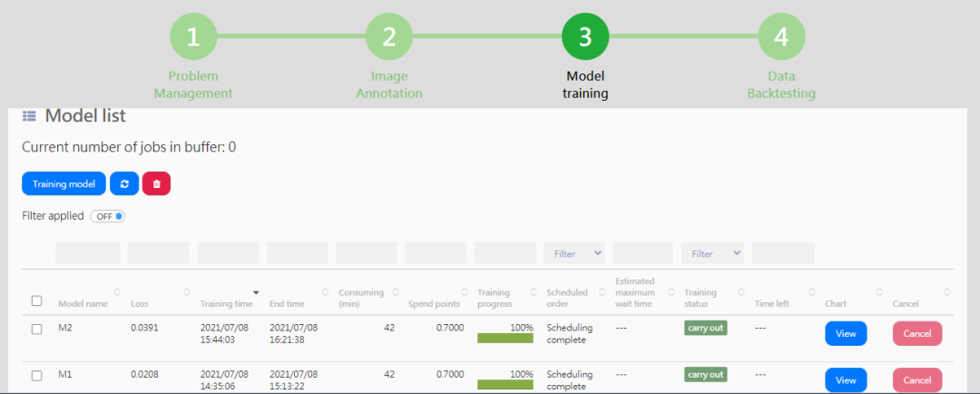Sort by the Training time arrow

pos(256,292)
